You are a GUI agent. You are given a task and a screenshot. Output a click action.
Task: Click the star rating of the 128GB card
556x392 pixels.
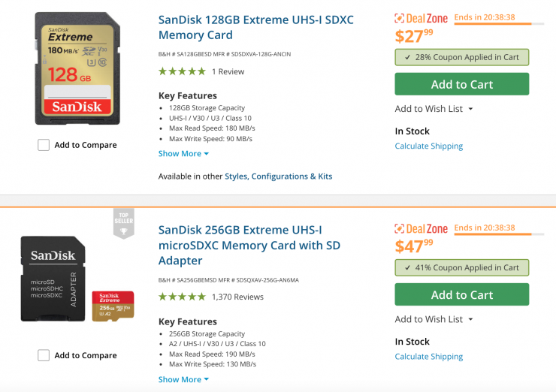tap(182, 71)
